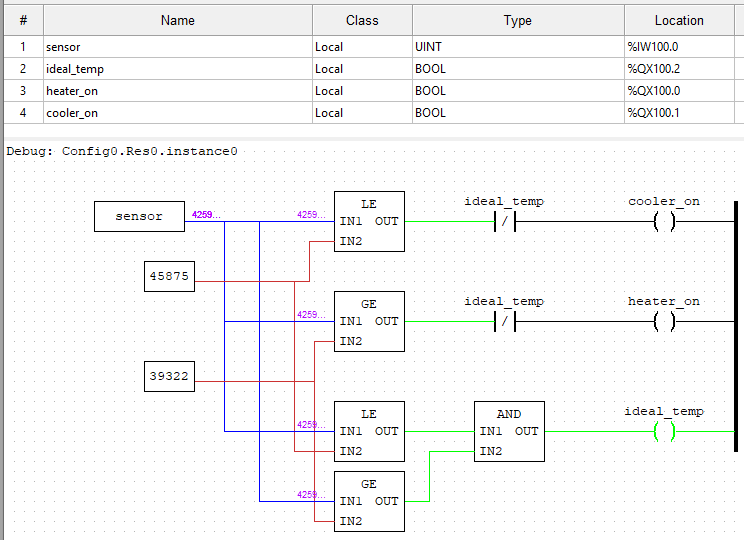Click the BOOL type cell of heater_on row

tap(518, 91)
